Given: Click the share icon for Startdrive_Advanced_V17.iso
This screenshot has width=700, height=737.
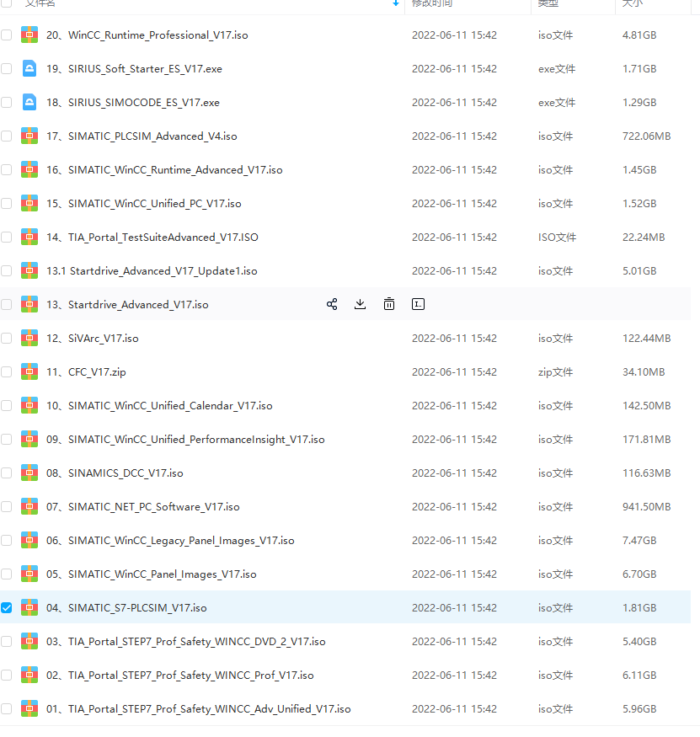Looking at the screenshot, I should click(x=332, y=304).
